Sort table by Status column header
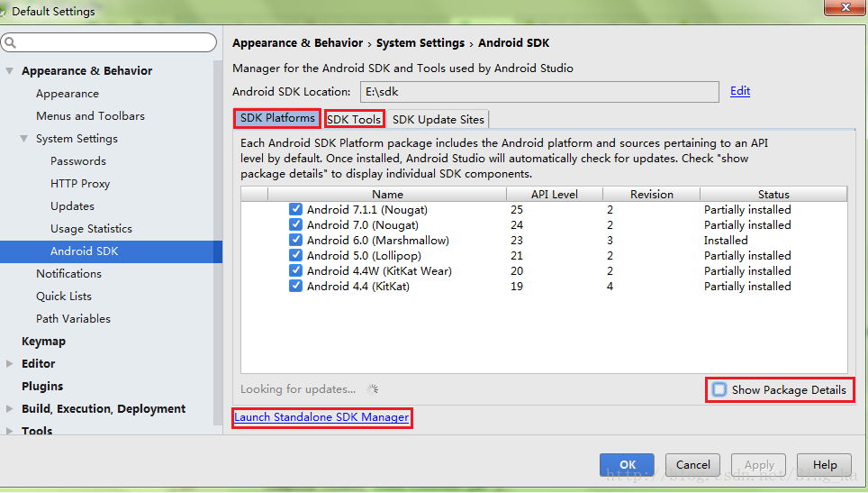 (x=773, y=195)
